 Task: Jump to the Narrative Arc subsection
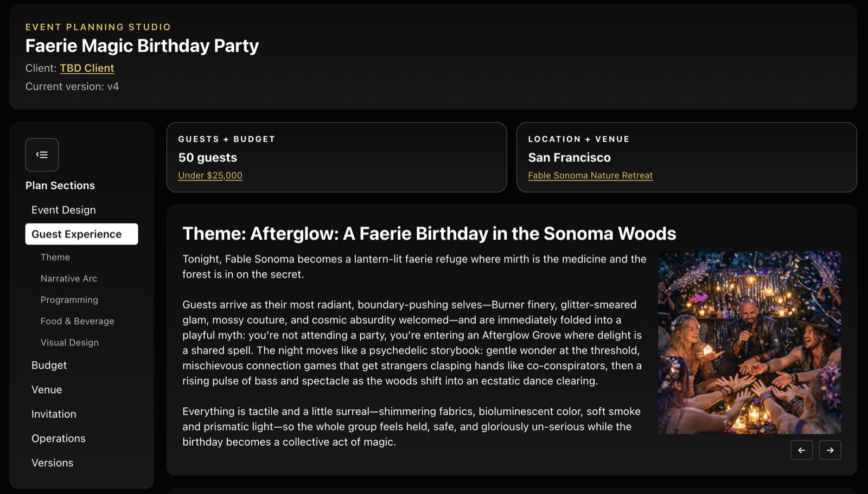69,279
